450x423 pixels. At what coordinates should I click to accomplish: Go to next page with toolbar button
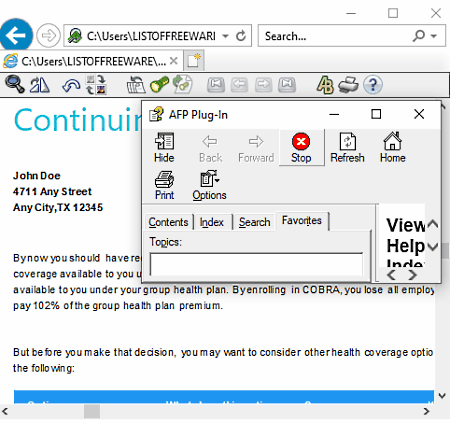(x=263, y=85)
